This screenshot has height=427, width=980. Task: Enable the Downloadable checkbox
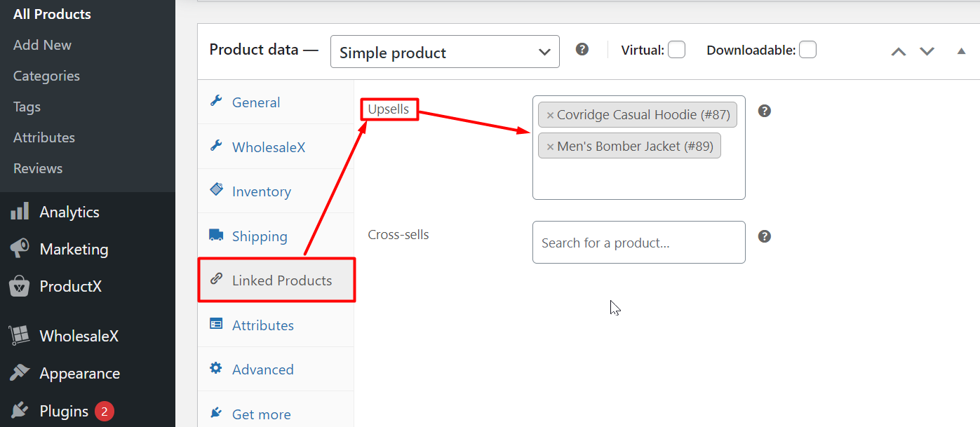coord(807,50)
